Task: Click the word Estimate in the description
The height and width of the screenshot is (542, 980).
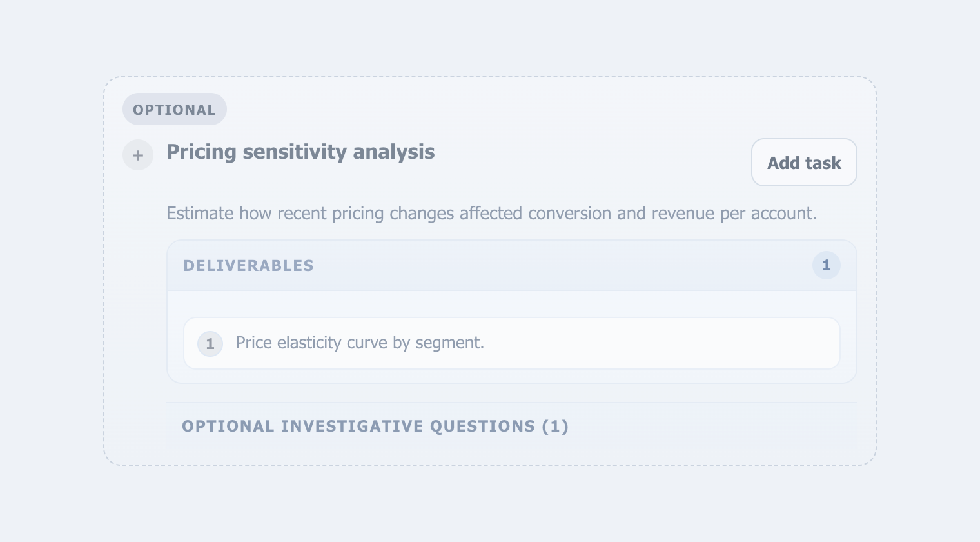Action: click(200, 214)
